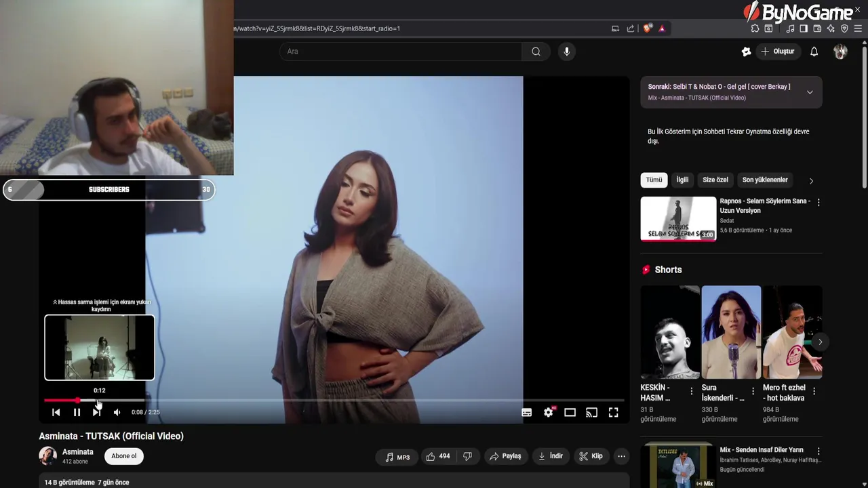Click the install-app icon in the address bar

pos(615,28)
